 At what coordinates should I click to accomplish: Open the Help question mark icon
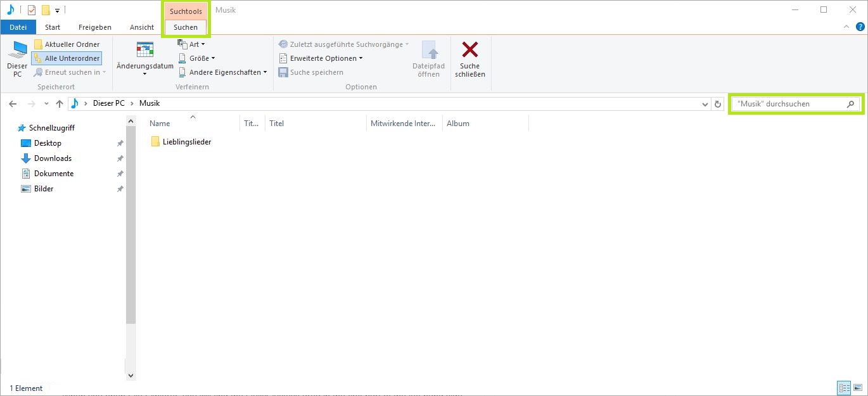pos(860,27)
